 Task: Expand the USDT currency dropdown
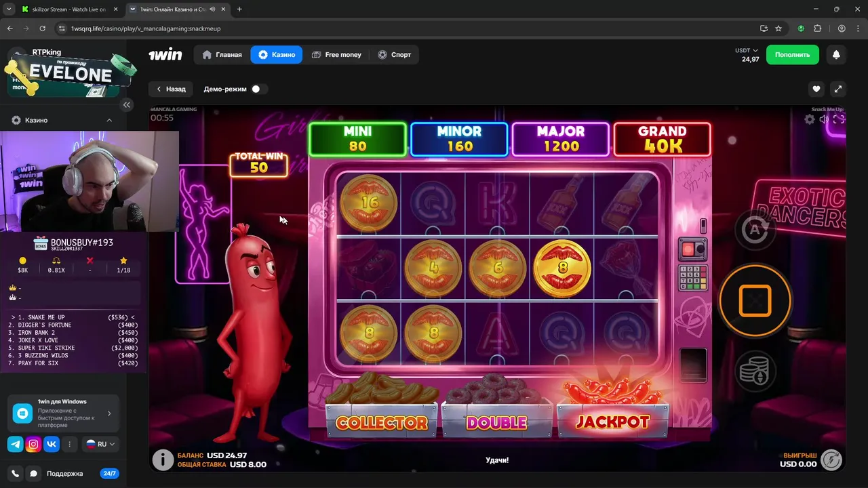(x=747, y=50)
